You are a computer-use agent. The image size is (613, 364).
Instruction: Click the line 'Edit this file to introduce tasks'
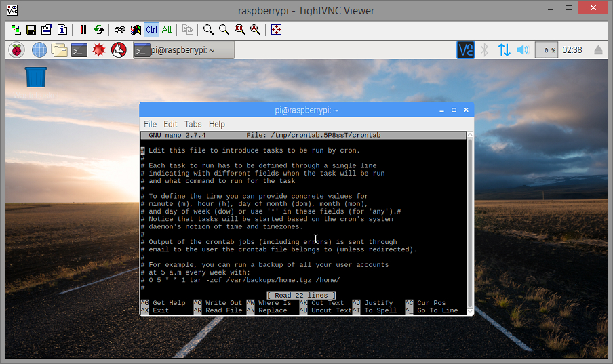click(x=250, y=150)
